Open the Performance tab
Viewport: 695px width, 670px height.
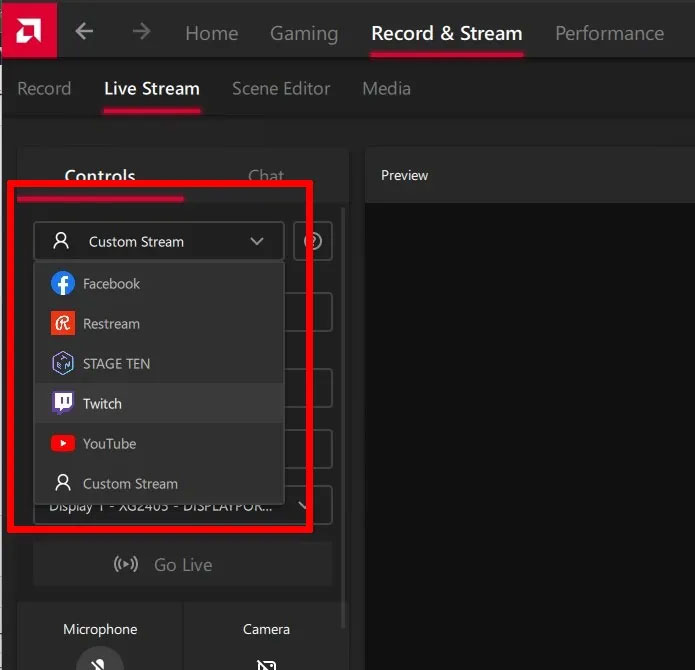(x=609, y=33)
